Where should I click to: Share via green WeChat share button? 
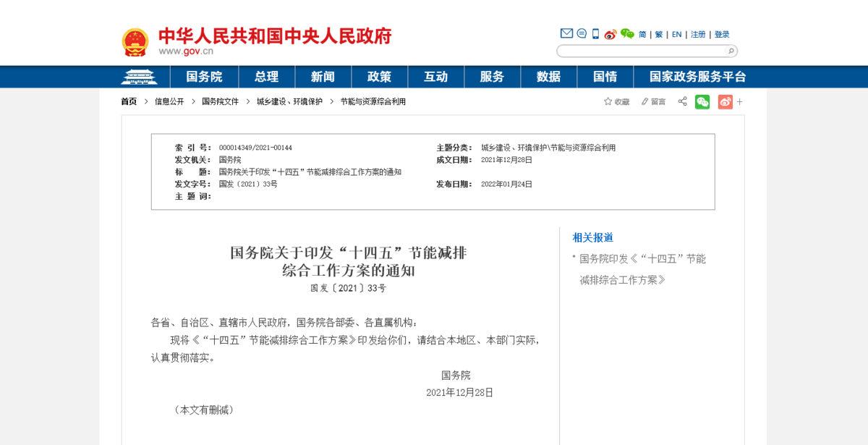[x=702, y=102]
